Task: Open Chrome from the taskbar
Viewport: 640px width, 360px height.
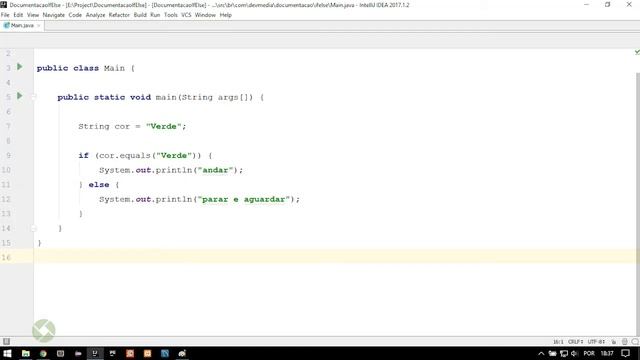Action: (43, 353)
